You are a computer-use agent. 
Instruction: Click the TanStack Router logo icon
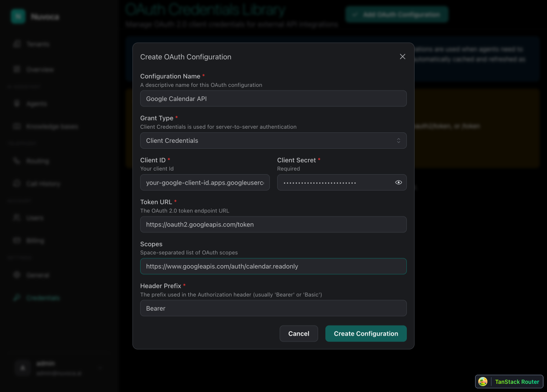[x=483, y=382]
